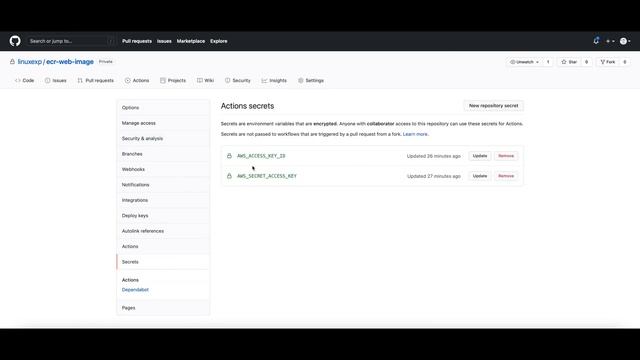
Task: Open Dependabot secrets link
Action: [135, 290]
